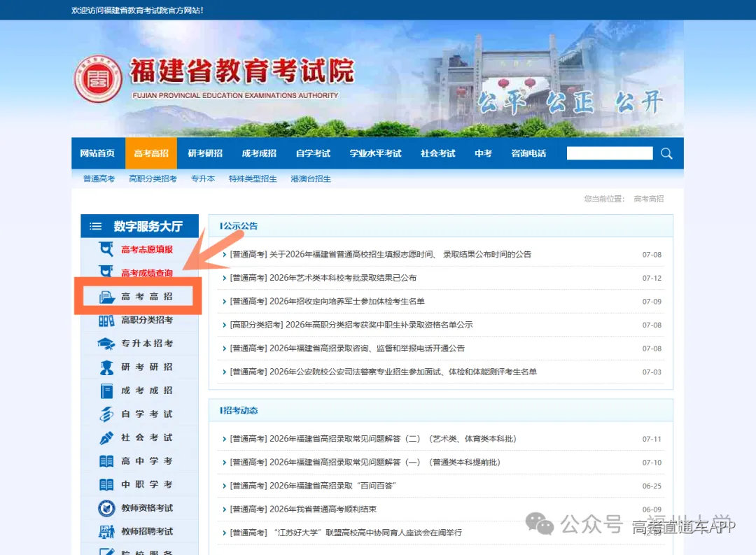Image resolution: width=756 pixels, height=555 pixels.
Task: Click the 社会考试 pen icon
Action: click(x=106, y=438)
